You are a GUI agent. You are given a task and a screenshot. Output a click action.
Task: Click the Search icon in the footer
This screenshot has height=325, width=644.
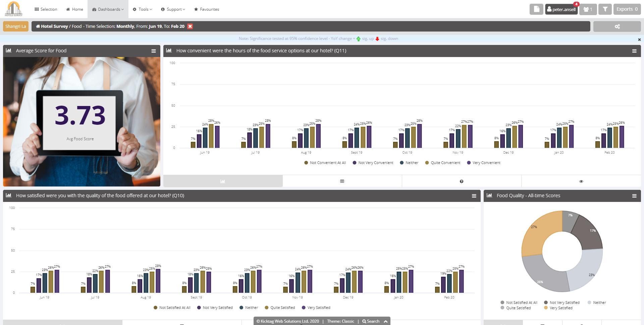coord(364,321)
